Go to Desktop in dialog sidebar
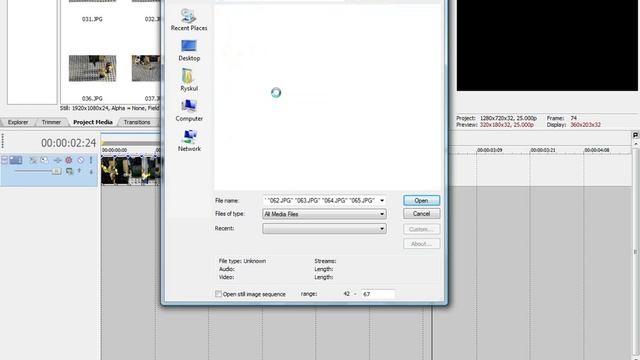The height and width of the screenshot is (360, 640). click(189, 51)
